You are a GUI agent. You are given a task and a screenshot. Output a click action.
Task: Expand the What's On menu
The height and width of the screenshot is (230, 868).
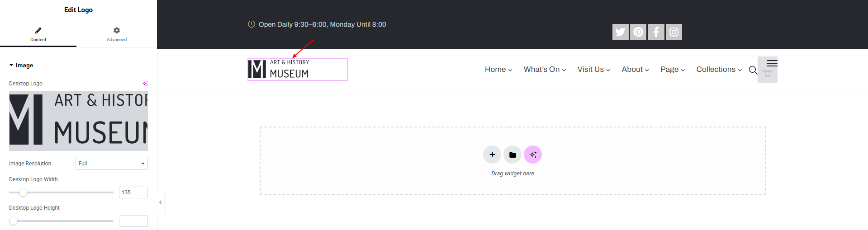pyautogui.click(x=545, y=70)
